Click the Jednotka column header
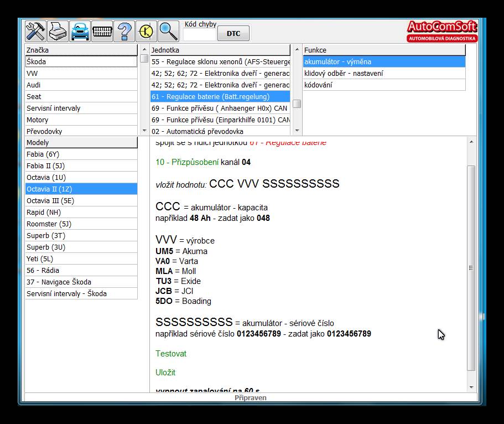Image resolution: width=504 pixels, height=424 pixels. 220,50
